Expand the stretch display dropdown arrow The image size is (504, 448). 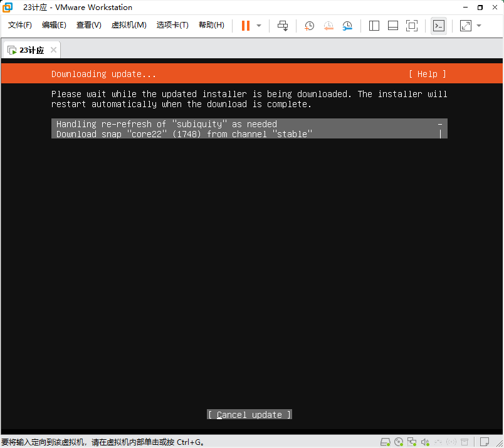coord(479,26)
